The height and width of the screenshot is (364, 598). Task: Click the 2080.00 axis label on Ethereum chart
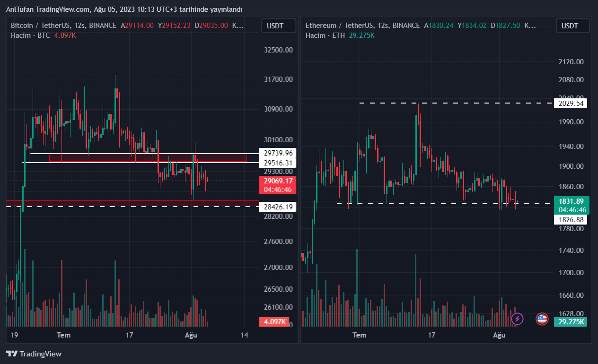coord(571,79)
